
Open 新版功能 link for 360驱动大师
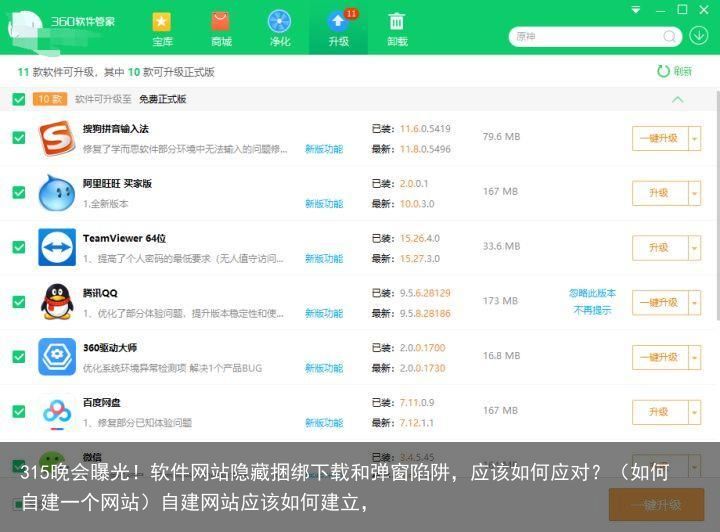(324, 368)
